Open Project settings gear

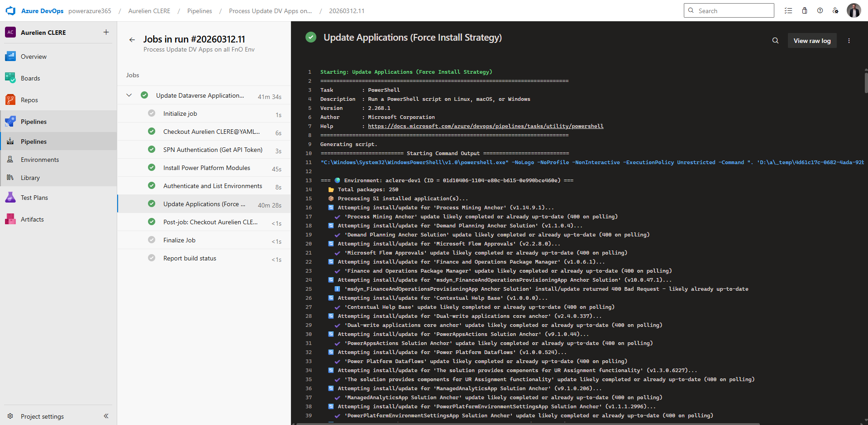pos(10,416)
